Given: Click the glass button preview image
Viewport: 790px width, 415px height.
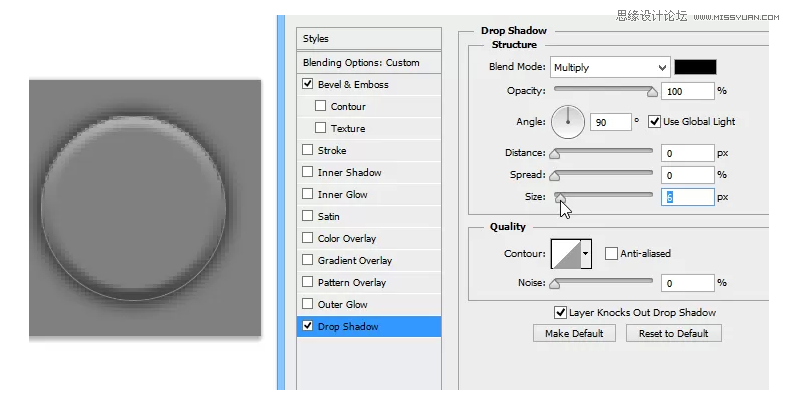Looking at the screenshot, I should 146,207.
